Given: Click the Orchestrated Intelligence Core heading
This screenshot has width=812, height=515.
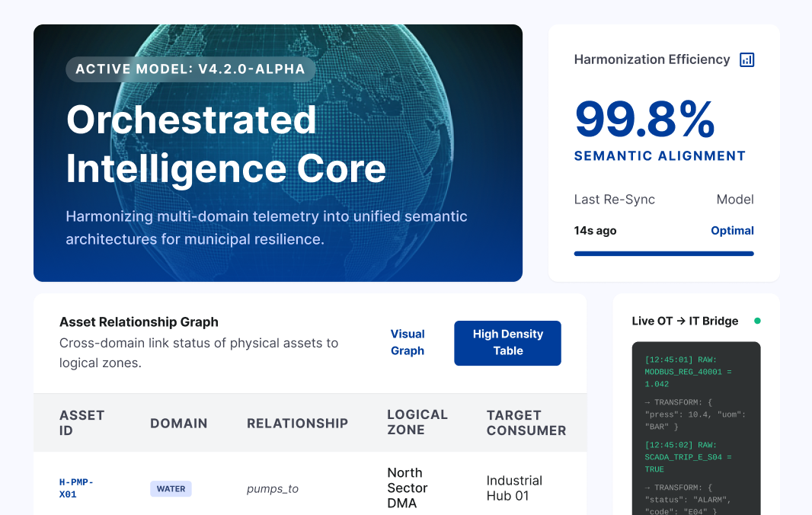Looking at the screenshot, I should click(x=225, y=145).
